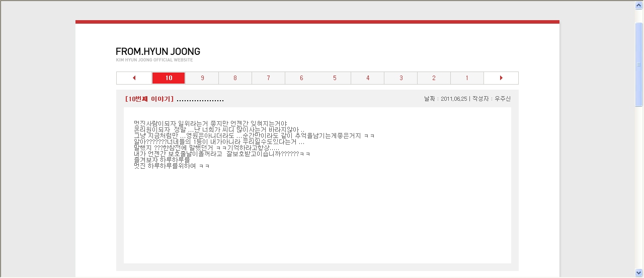Click the scrollbar up arrow
Screen dimensions: 644x278
coord(639,5)
